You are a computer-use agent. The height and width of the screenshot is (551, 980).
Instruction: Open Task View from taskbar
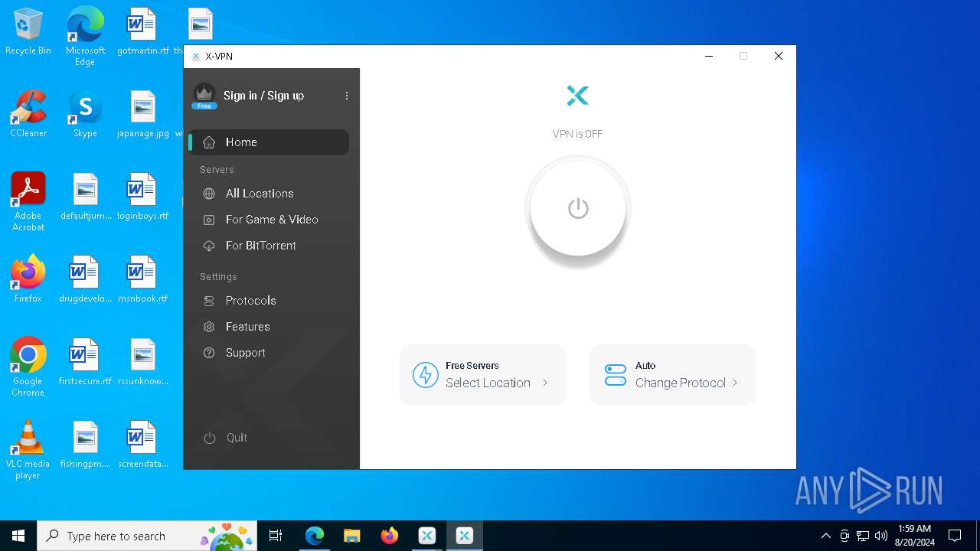276,536
